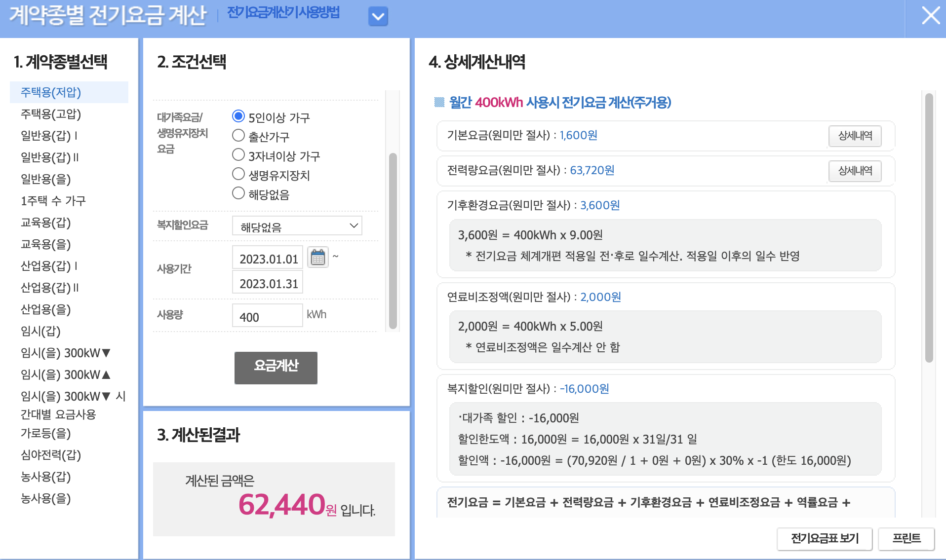Select the 생명유지장치 radio option
The width and height of the screenshot is (946, 560).
(238, 174)
